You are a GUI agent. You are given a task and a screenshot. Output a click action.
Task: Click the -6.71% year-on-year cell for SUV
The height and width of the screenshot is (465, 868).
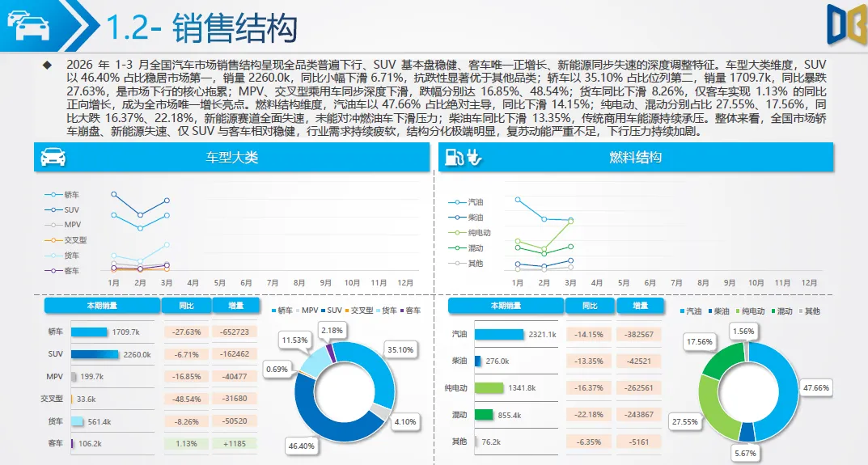[187, 354]
